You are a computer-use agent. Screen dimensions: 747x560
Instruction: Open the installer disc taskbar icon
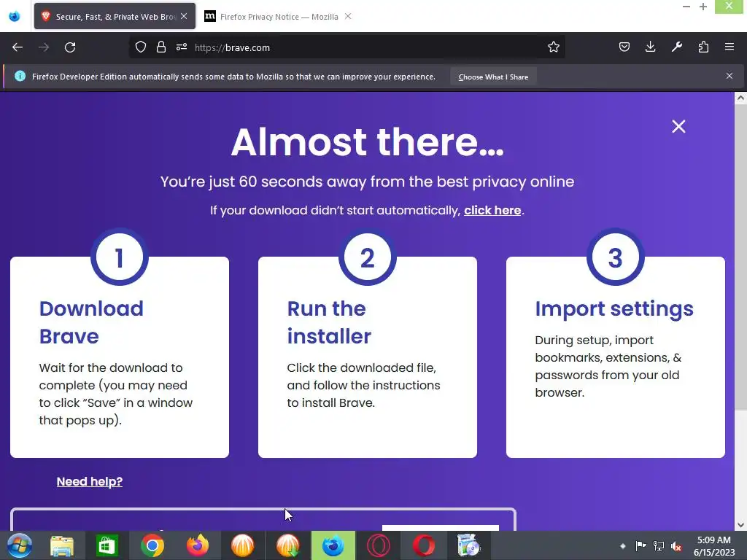pos(469,545)
